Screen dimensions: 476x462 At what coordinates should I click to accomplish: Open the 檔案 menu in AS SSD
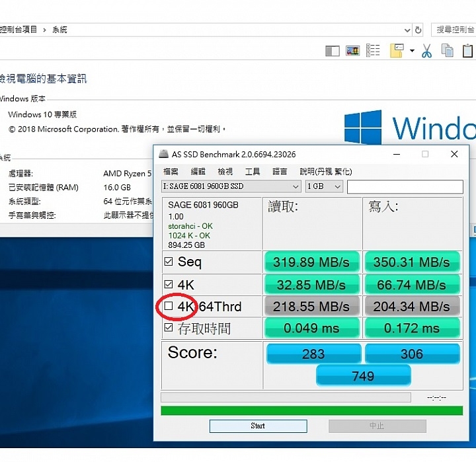[x=171, y=171]
